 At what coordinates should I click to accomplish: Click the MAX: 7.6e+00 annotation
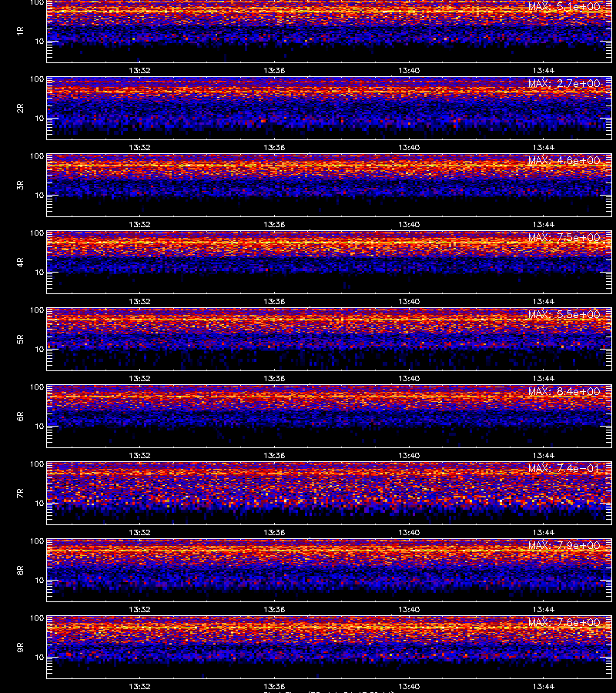564,622
